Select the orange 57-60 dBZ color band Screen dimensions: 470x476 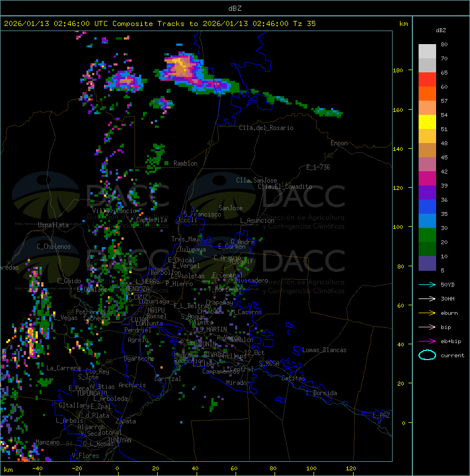(427, 93)
